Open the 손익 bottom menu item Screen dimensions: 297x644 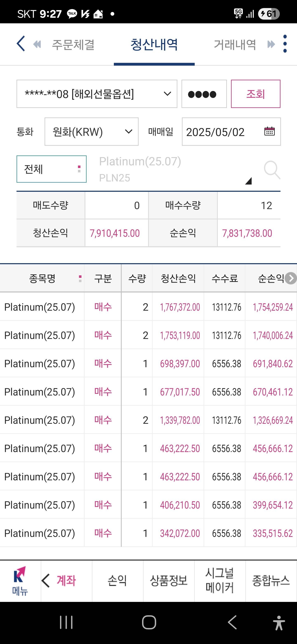point(118,581)
